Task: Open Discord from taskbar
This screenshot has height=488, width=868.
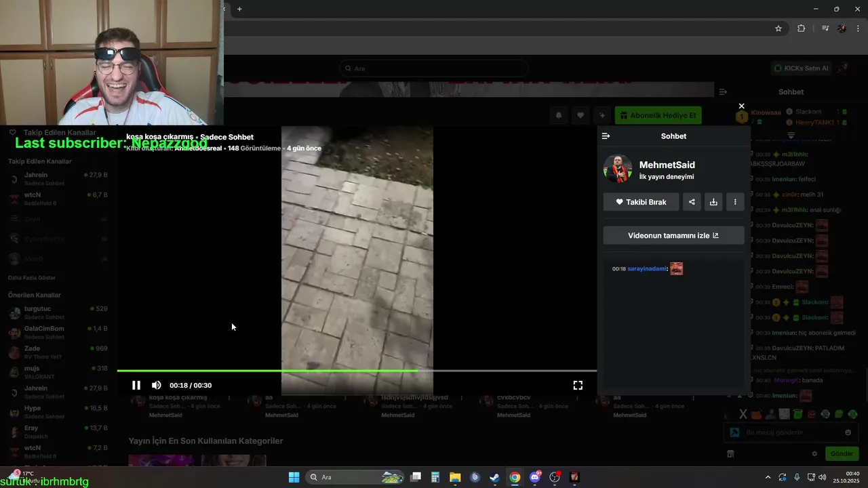Action: point(535,477)
